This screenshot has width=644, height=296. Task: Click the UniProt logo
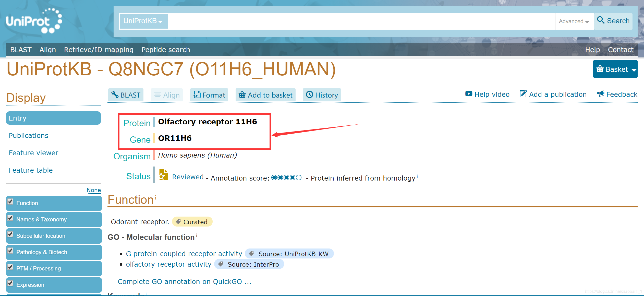coord(34,21)
